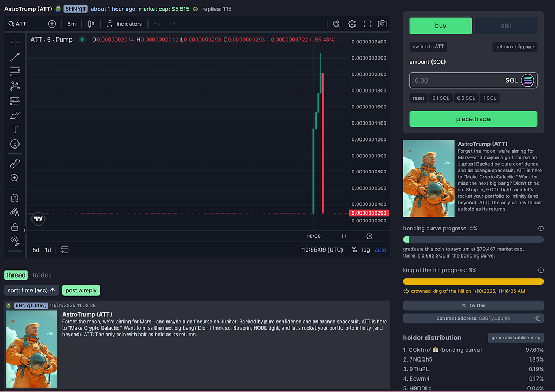The image size is (555, 392).
Task: Open quick search in chart toolbar
Action: [x=337, y=24]
